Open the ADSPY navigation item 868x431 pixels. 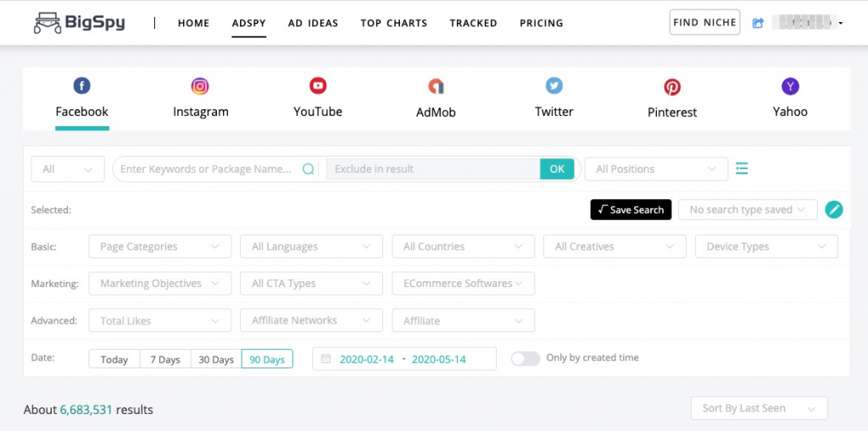pyautogui.click(x=249, y=23)
